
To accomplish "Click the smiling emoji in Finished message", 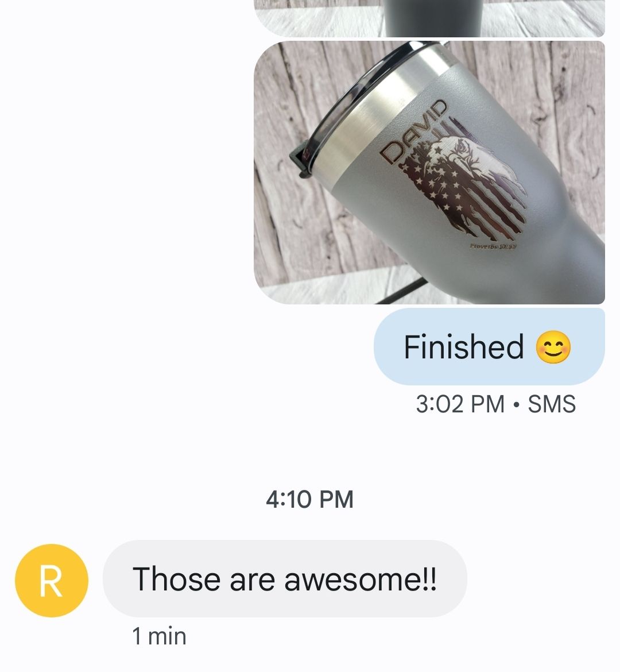I will tap(553, 347).
